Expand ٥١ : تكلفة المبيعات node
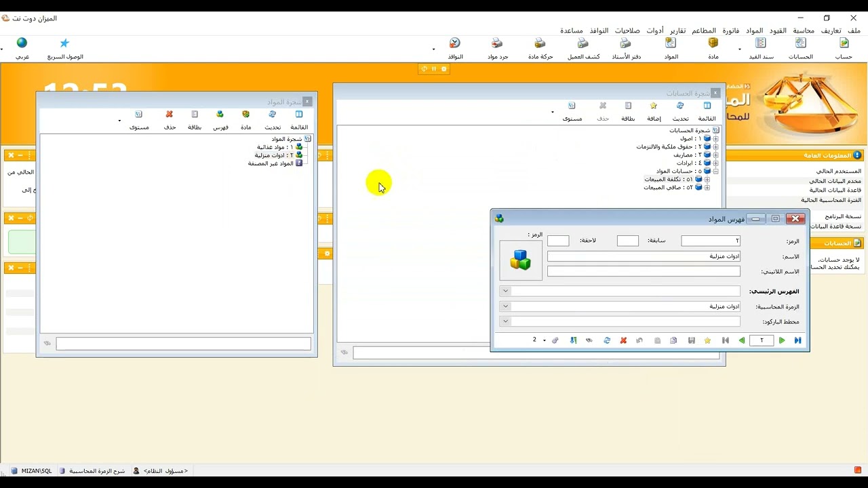 pyautogui.click(x=707, y=179)
